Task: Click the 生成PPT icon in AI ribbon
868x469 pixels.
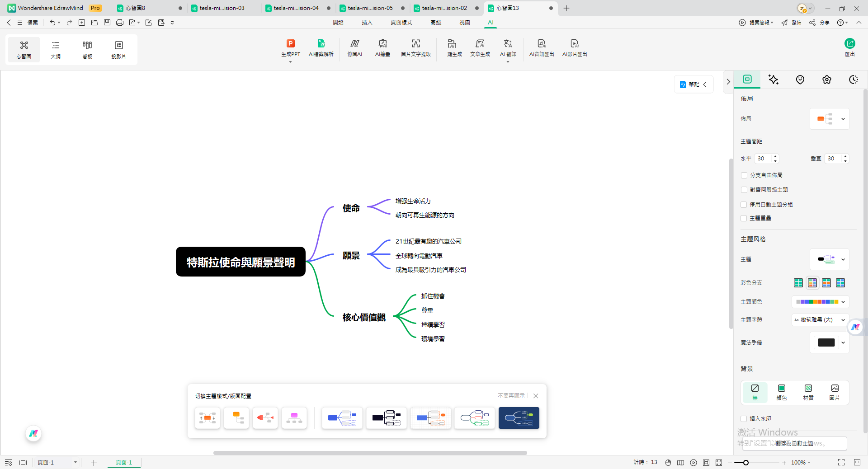Action: [290, 44]
